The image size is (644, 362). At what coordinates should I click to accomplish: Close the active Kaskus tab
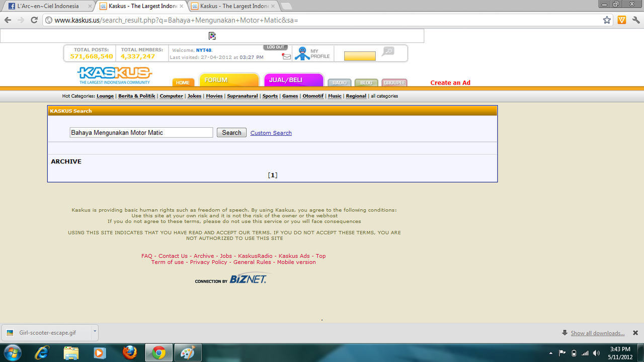click(181, 6)
